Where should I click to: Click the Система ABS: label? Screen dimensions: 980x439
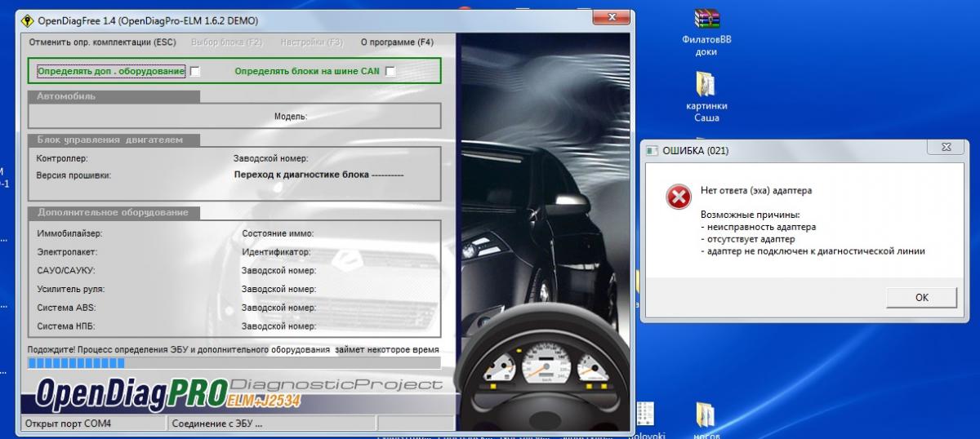coord(65,308)
